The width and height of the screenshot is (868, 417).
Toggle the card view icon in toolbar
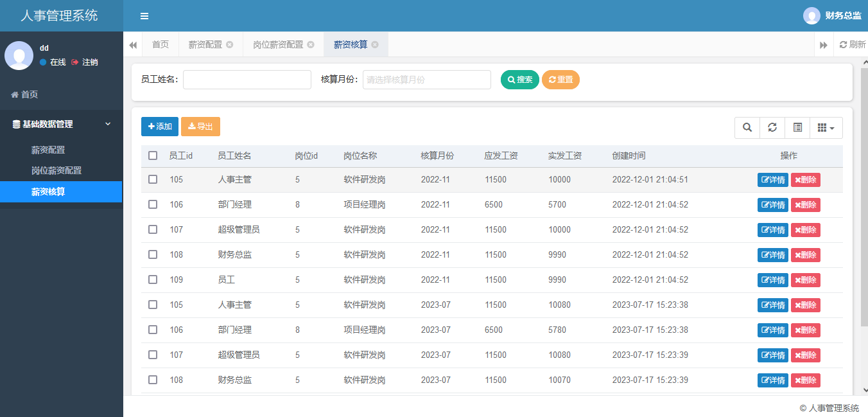(x=797, y=128)
